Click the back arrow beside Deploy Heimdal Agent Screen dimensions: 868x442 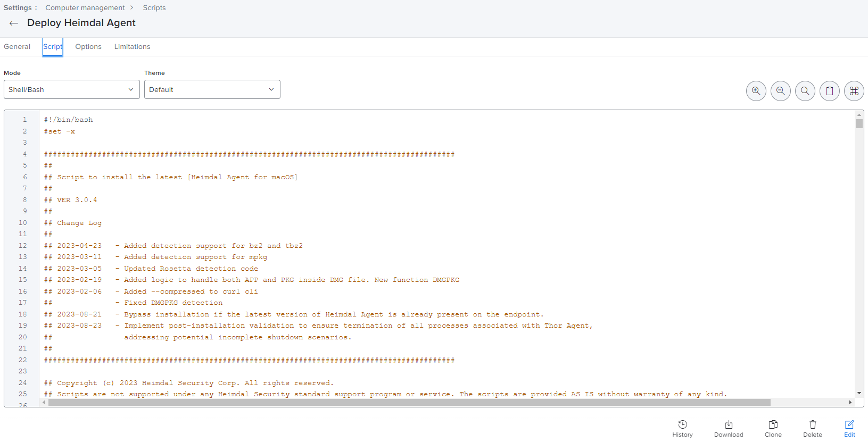[x=14, y=23]
